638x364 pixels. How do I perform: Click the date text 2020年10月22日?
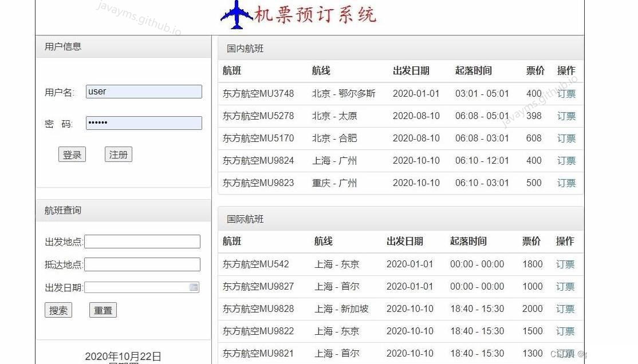coord(123,357)
